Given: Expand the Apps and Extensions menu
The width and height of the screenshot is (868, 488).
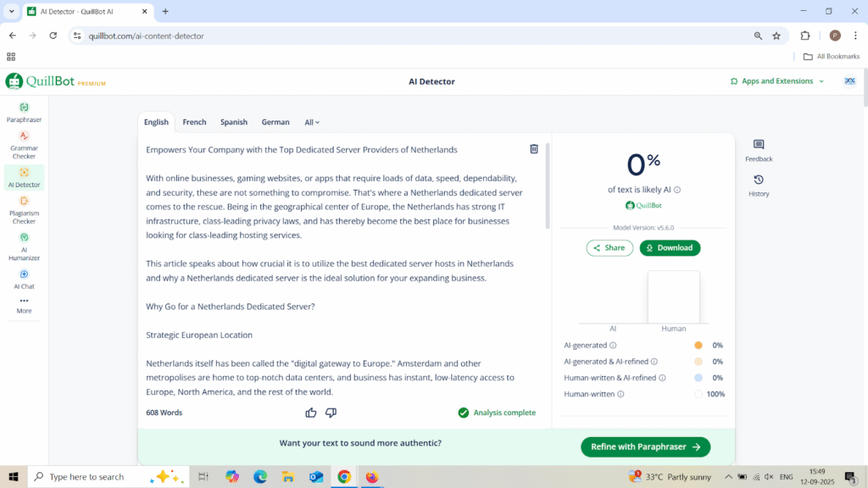Looking at the screenshot, I should pyautogui.click(x=776, y=81).
